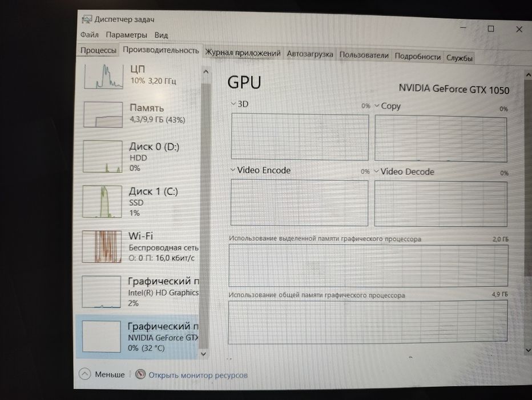Click the Video Encode graph
This screenshot has height=400, width=532.
pyautogui.click(x=299, y=203)
